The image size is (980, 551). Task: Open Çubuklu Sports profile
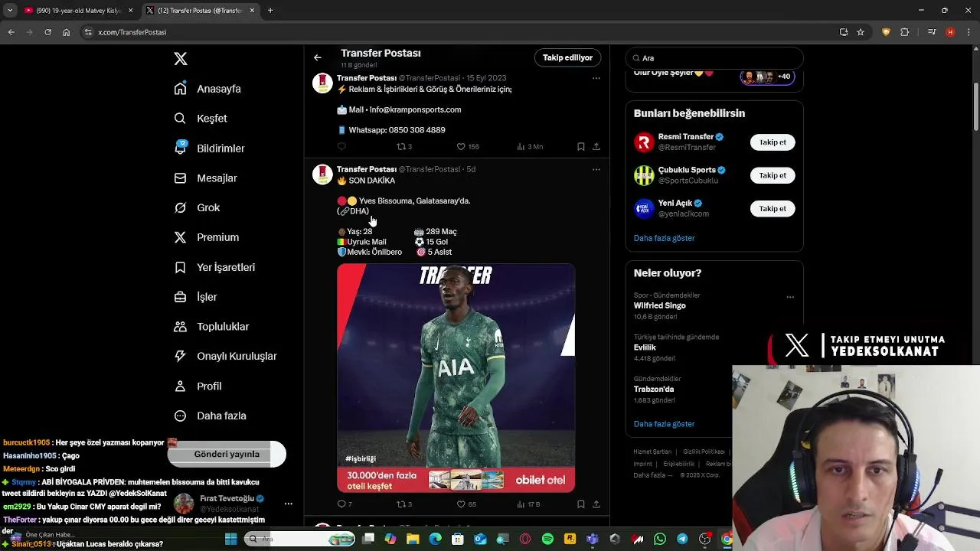[x=687, y=170]
